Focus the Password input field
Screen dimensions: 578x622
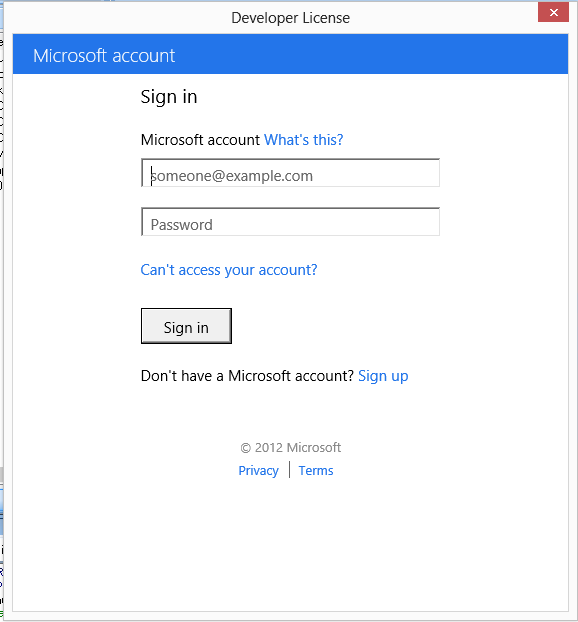pos(290,221)
